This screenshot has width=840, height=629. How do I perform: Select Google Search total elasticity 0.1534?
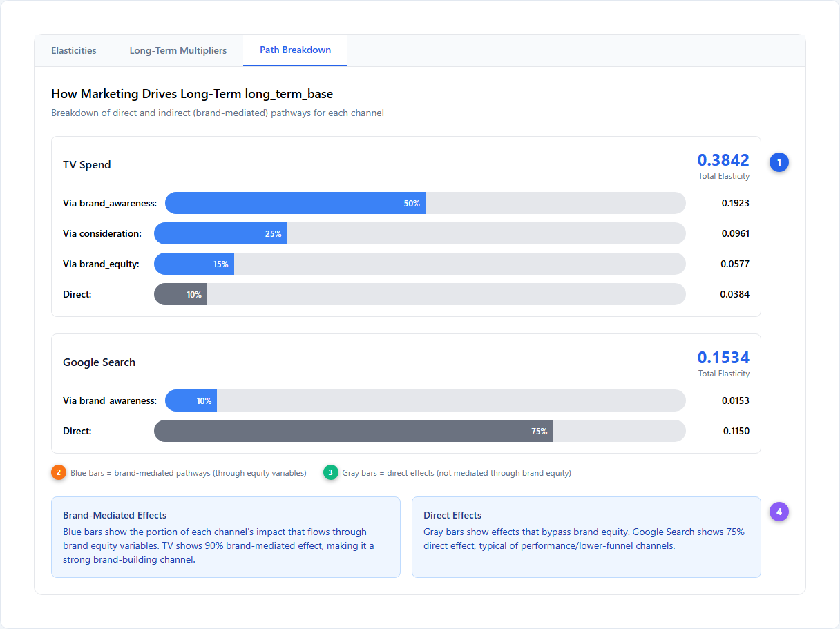point(723,358)
